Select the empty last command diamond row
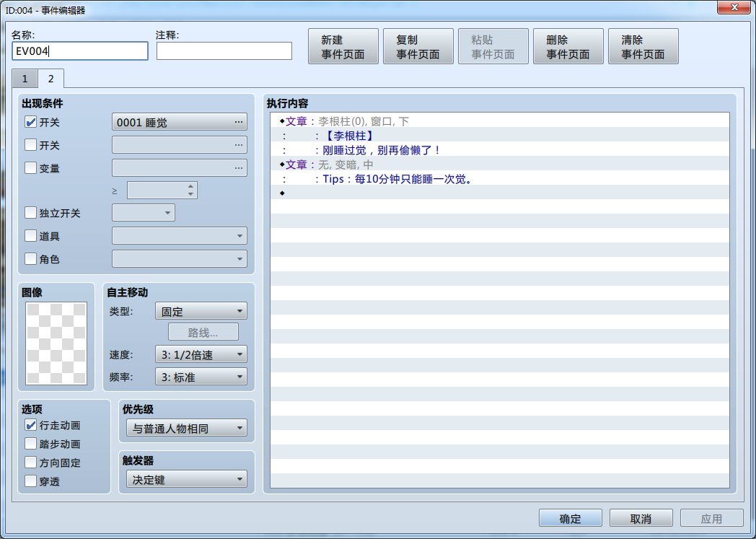Image resolution: width=756 pixels, height=539 pixels. (x=499, y=193)
